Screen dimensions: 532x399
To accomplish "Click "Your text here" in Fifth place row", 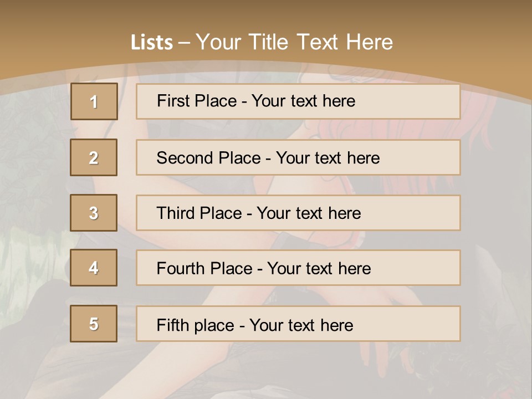I will pos(301,325).
